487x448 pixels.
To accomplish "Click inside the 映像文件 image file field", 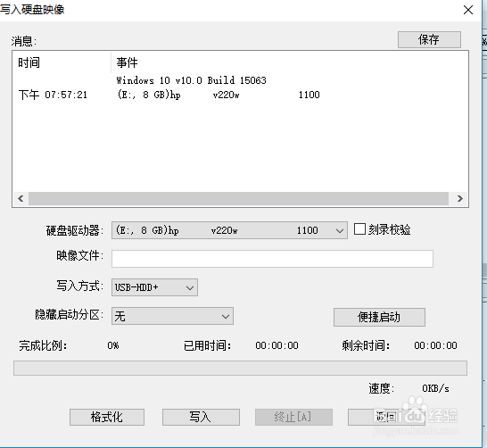I will pos(272,259).
